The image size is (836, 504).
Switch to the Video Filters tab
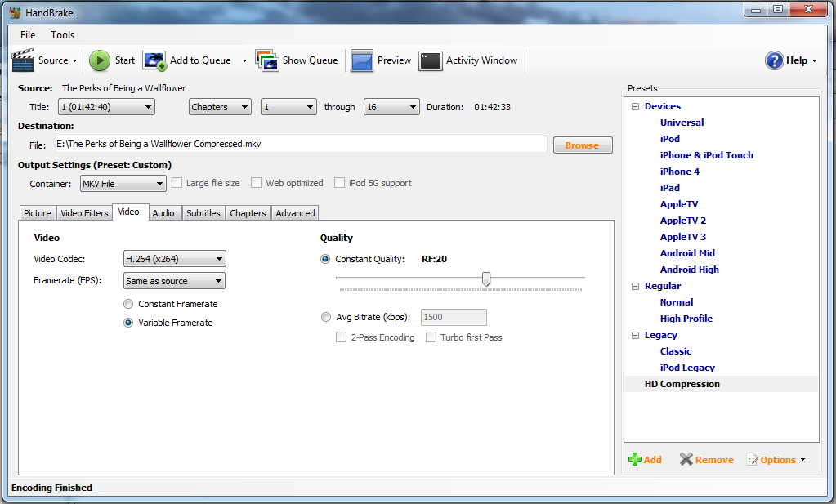tap(84, 213)
